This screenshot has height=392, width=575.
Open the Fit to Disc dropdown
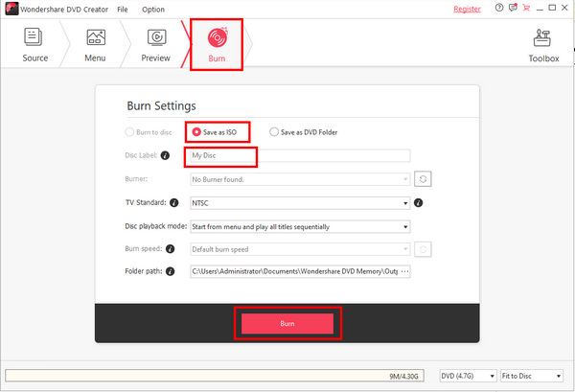click(x=532, y=376)
